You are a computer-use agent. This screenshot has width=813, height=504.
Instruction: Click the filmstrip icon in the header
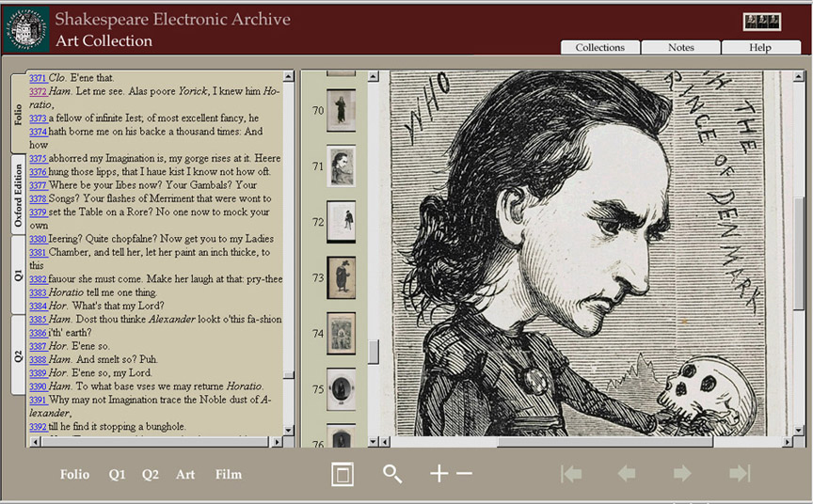coord(761,22)
